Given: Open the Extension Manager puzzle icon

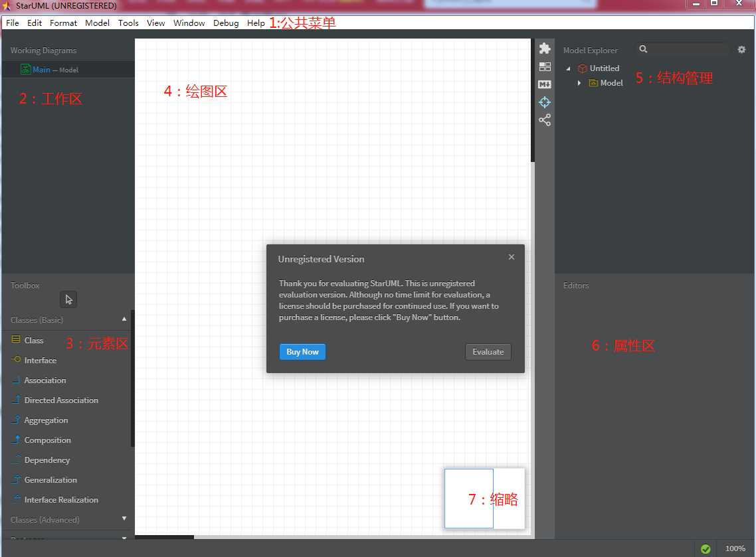Looking at the screenshot, I should coord(545,48).
